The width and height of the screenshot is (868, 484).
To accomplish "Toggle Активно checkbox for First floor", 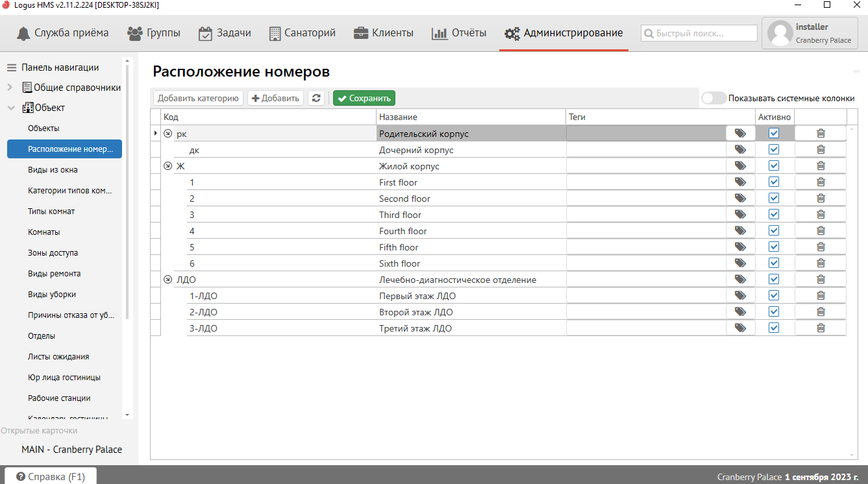I will click(774, 182).
